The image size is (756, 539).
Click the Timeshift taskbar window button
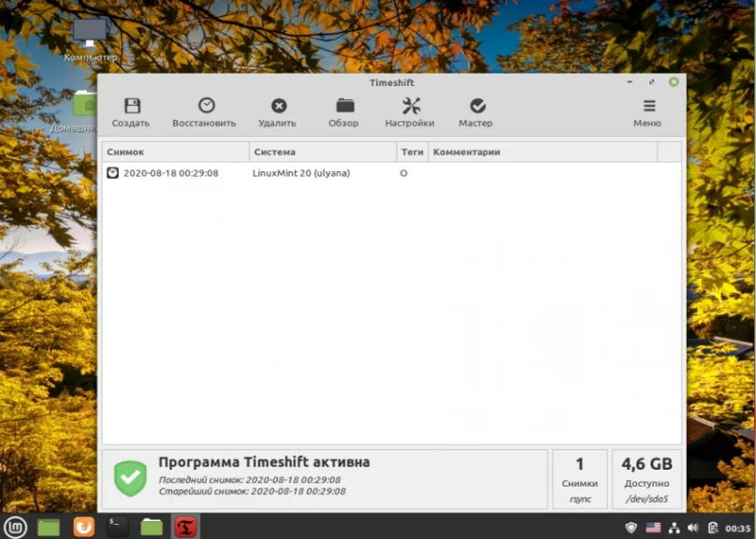185,527
